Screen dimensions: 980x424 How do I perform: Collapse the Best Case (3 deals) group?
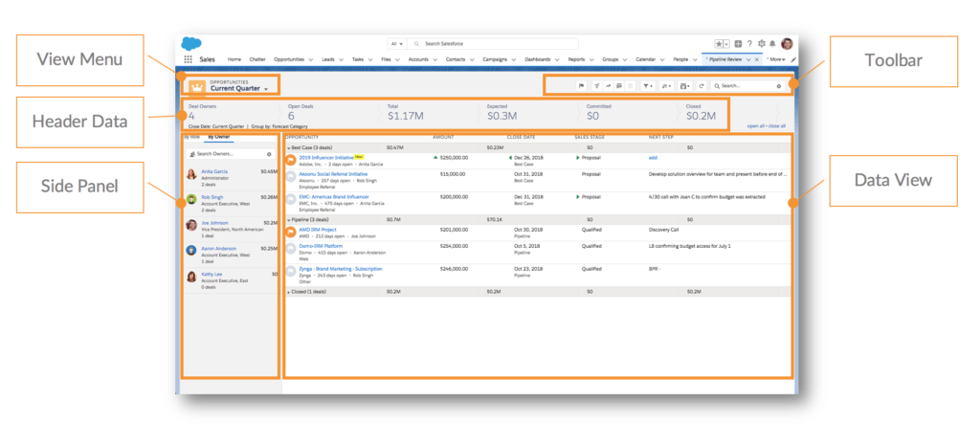(289, 147)
